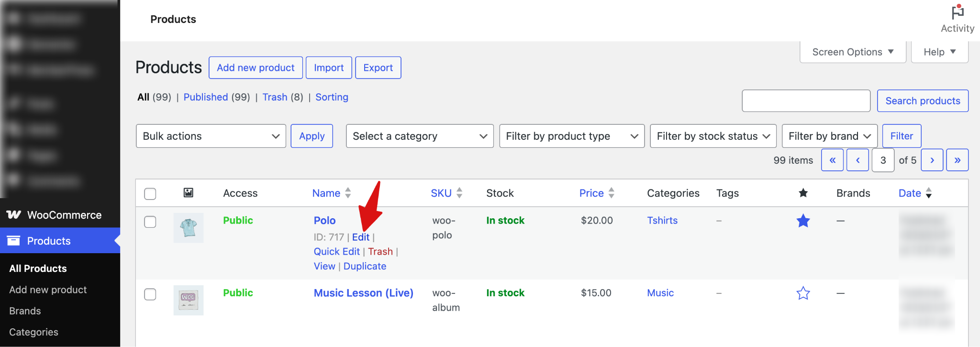Open the Products sidebar menu
Image resolution: width=980 pixels, height=347 pixels.
coord(60,241)
